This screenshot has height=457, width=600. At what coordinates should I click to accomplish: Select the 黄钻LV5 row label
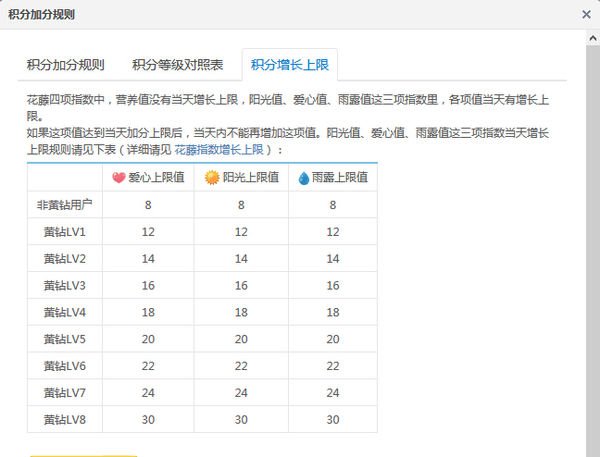click(65, 339)
